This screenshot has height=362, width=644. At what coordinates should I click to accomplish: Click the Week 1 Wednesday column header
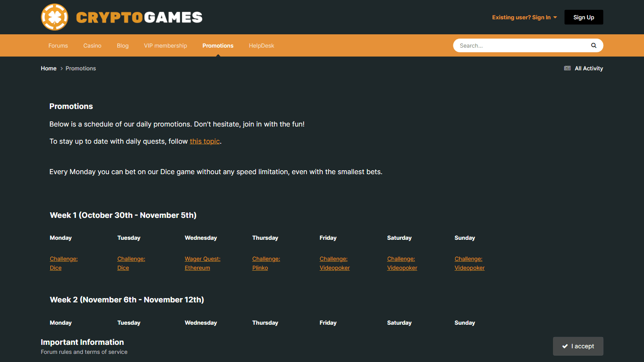pos(200,238)
